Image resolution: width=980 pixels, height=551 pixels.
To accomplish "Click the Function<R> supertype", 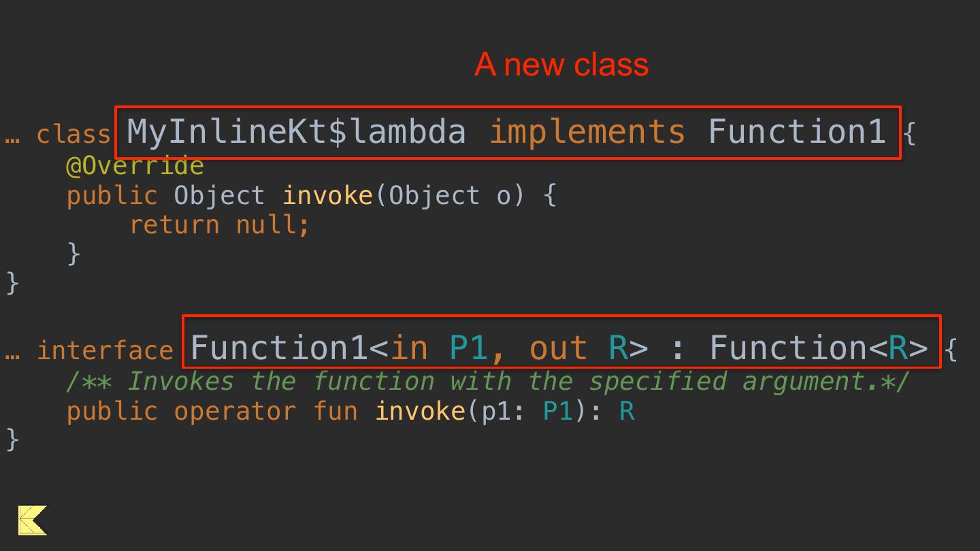I will pyautogui.click(x=819, y=348).
